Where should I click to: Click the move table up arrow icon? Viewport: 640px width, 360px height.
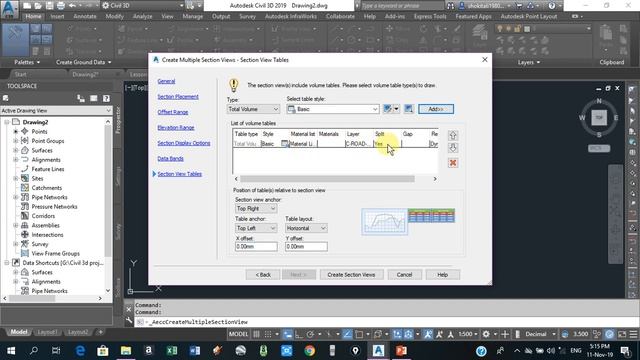click(x=453, y=136)
